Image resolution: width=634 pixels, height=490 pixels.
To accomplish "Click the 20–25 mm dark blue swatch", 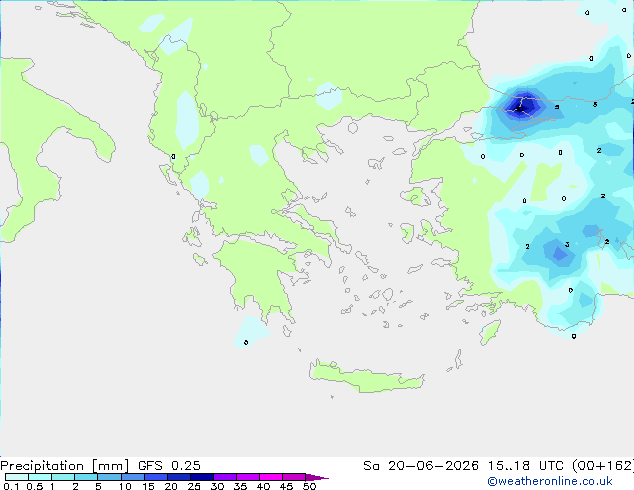I will pyautogui.click(x=179, y=477).
